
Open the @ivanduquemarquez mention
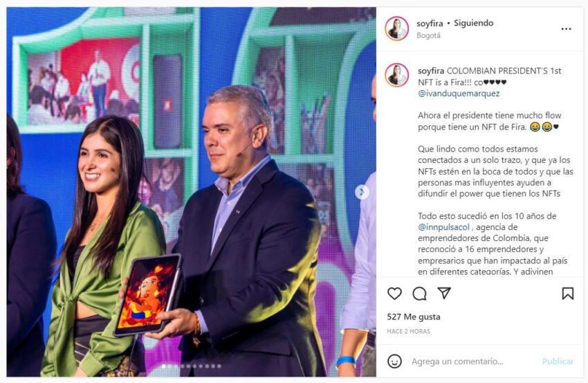click(x=459, y=93)
